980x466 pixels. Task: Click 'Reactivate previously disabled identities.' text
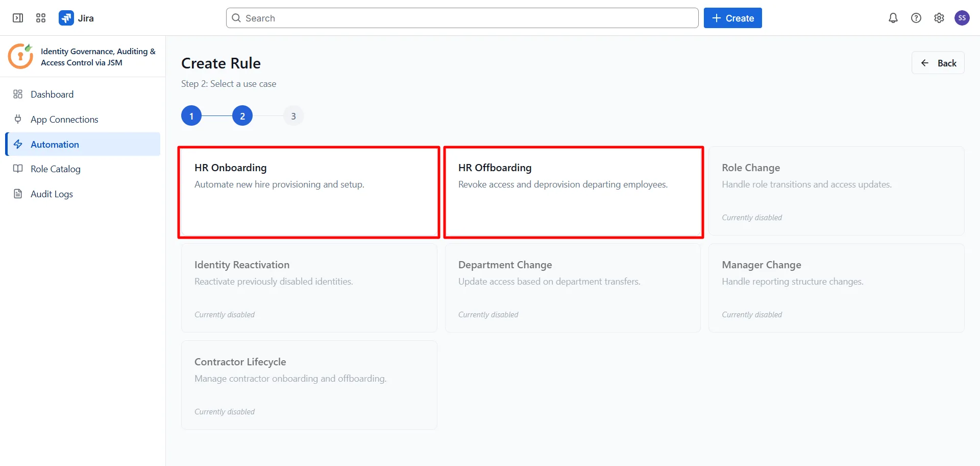point(274,282)
